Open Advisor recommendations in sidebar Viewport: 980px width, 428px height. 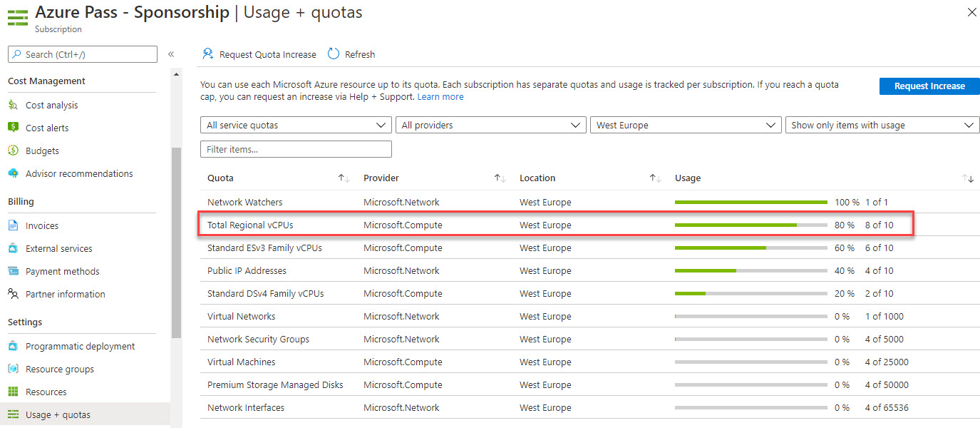click(79, 173)
